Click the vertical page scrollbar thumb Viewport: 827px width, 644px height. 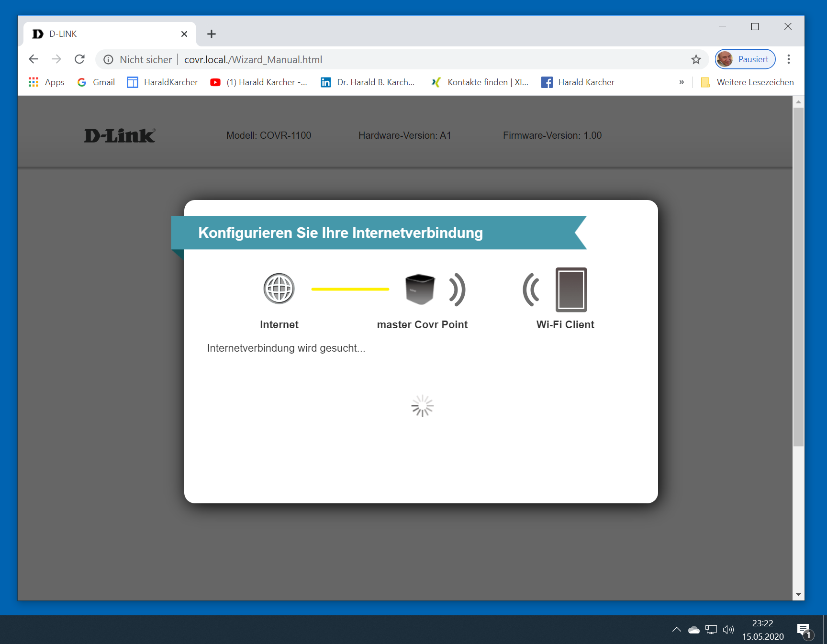(x=798, y=277)
